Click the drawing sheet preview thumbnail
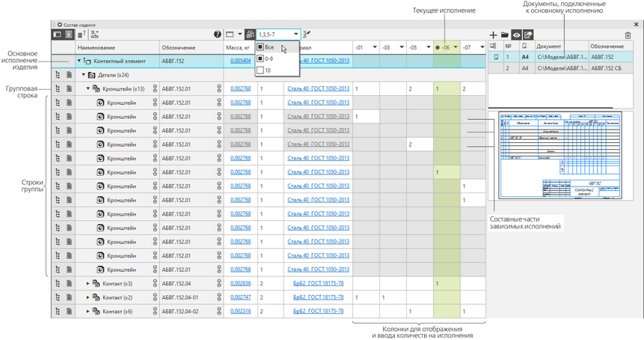644x340 pixels. coord(559,156)
